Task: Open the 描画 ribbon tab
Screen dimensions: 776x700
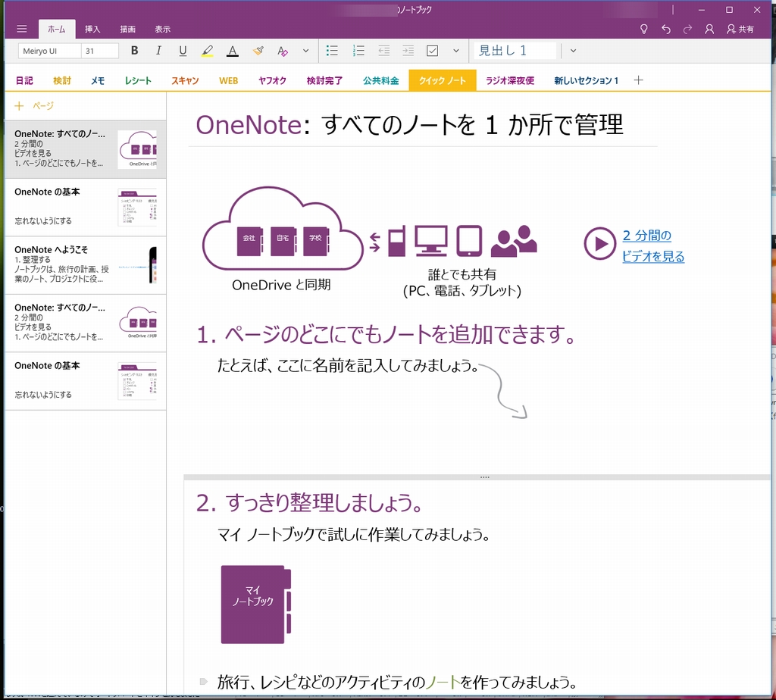Action: 127,30
